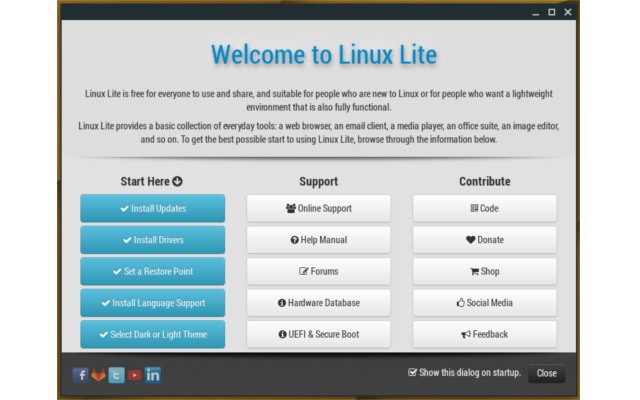The height and width of the screenshot is (400, 640).
Task: Visit the Shop
Action: coord(484,271)
